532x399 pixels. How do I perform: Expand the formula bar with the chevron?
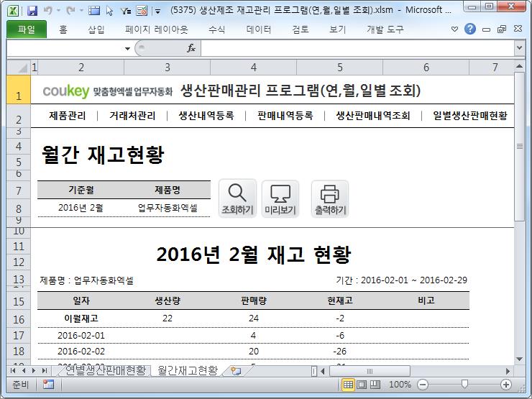coord(519,48)
